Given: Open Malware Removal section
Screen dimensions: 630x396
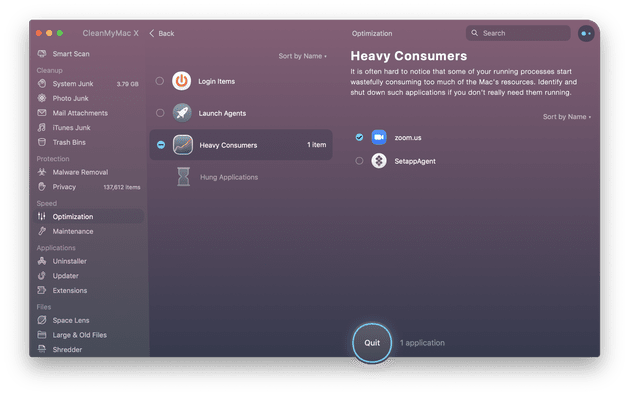Looking at the screenshot, I should click(88, 172).
